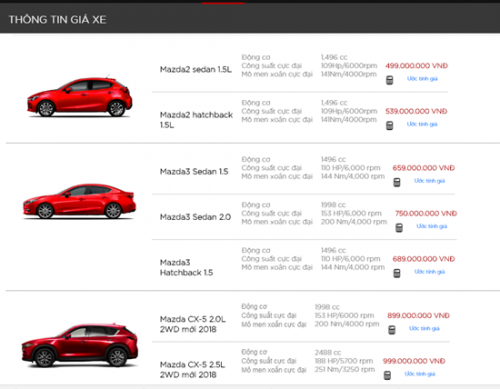Select the Mazda2 hatchback 1.5L model name

click(196, 120)
